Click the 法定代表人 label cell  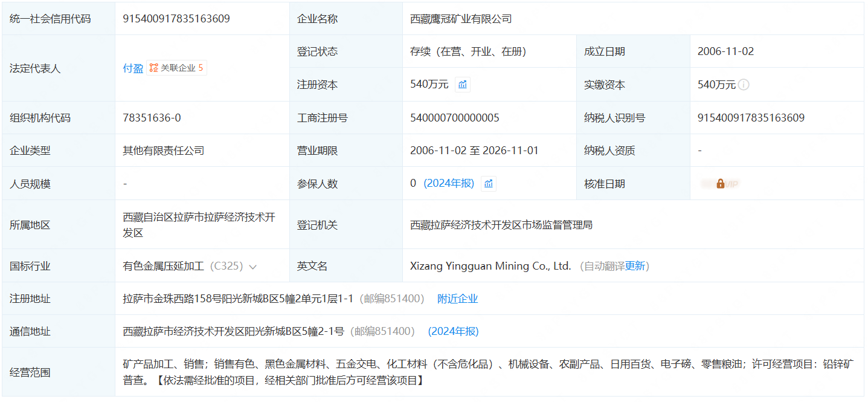tap(59, 68)
